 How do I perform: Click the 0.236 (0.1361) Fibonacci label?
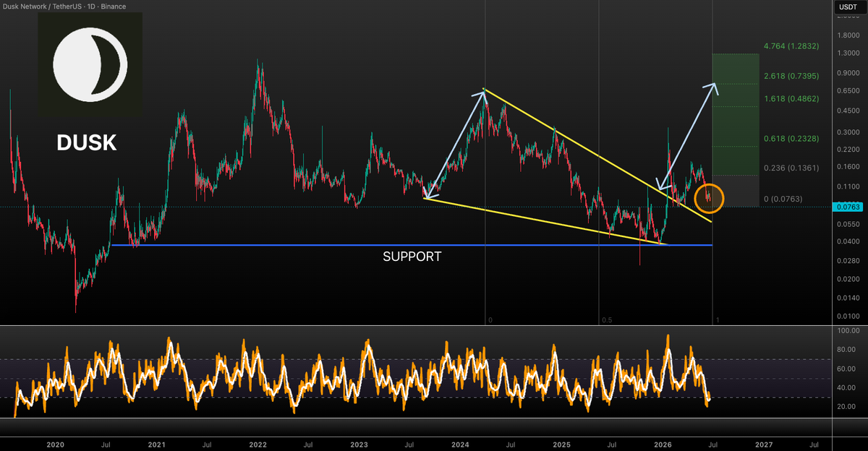click(x=792, y=168)
